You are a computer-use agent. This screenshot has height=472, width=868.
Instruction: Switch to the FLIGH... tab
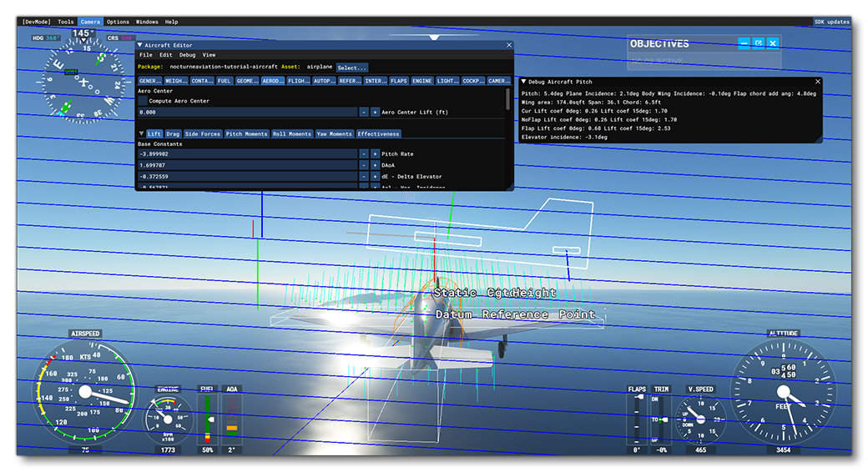[299, 81]
